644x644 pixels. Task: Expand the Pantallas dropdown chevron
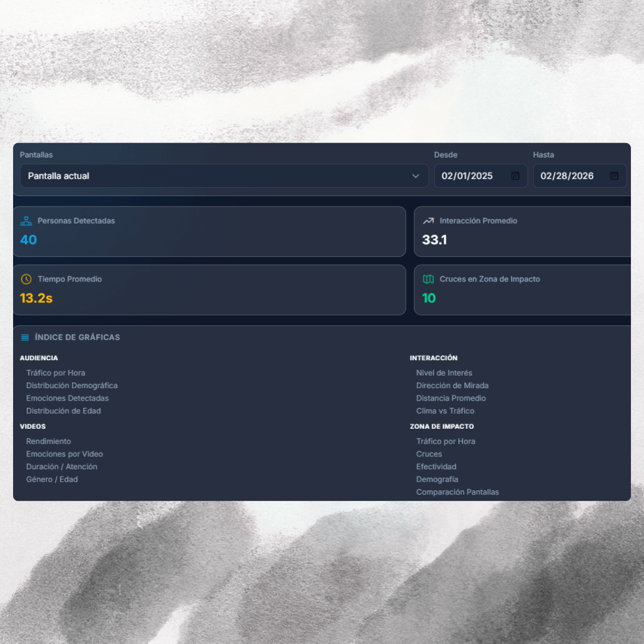pyautogui.click(x=416, y=176)
